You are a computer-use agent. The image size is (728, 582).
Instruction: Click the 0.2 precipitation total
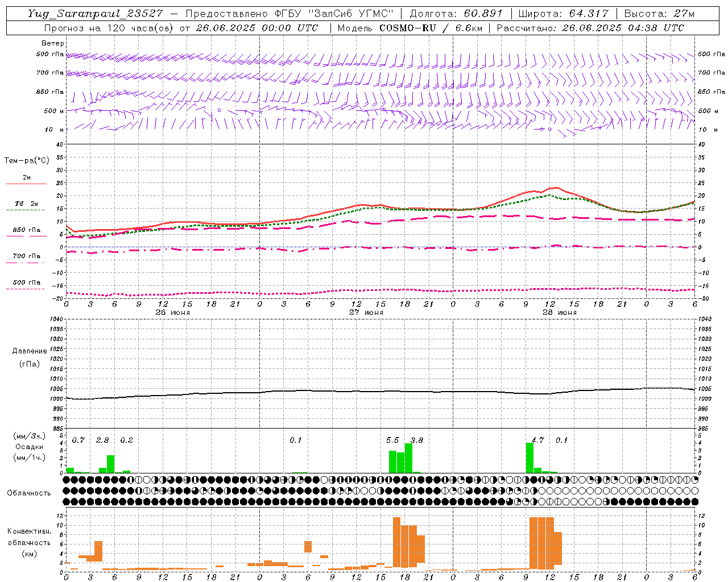click(x=126, y=440)
